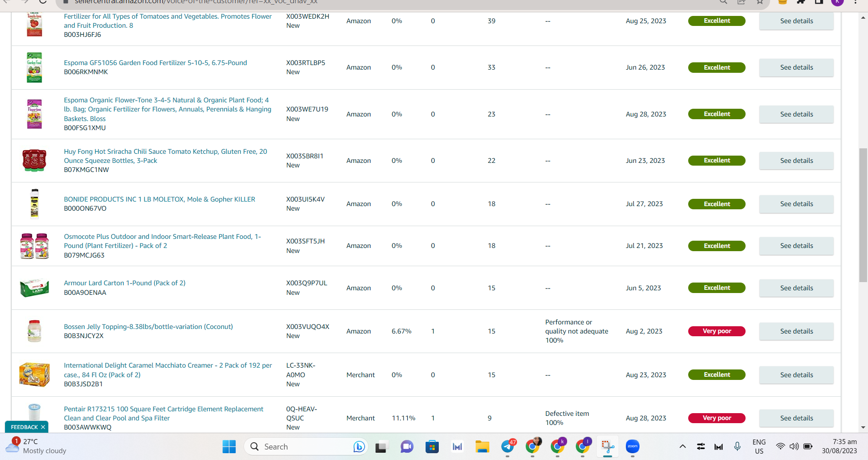Click Very poor badge for Pentair filter
This screenshot has height=460, width=868.
coord(716,418)
